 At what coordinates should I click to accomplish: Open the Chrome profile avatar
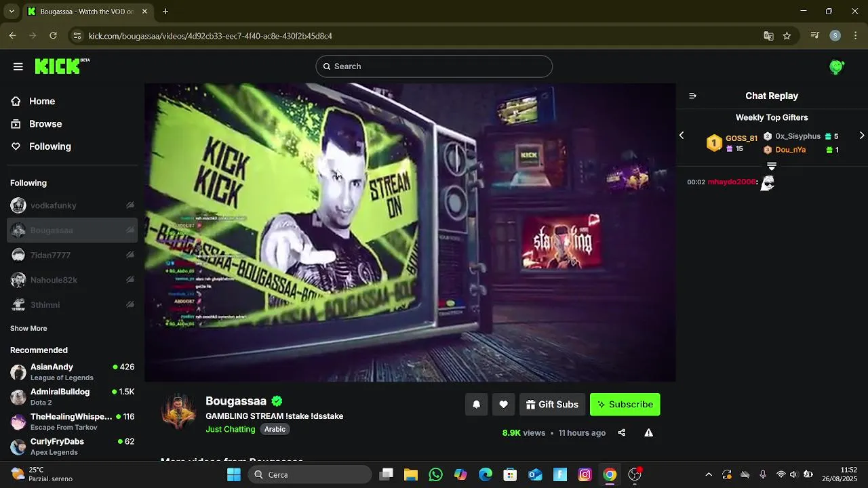[835, 36]
